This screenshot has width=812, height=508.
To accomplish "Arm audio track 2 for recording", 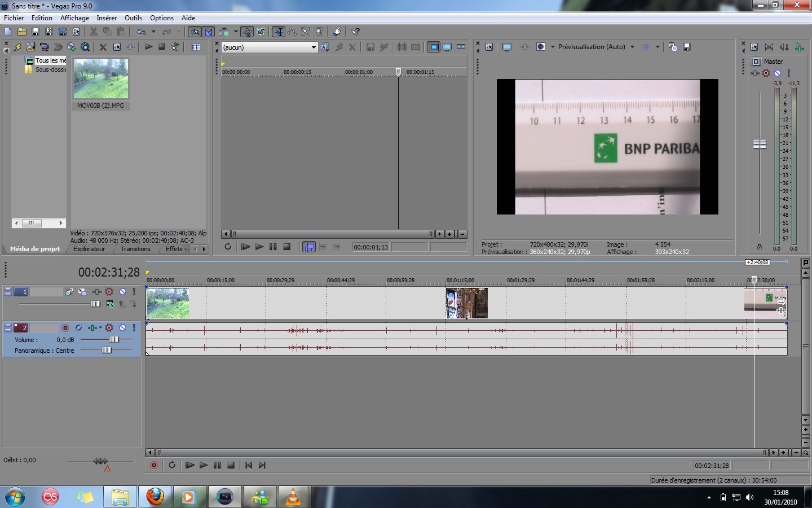I will (x=65, y=327).
